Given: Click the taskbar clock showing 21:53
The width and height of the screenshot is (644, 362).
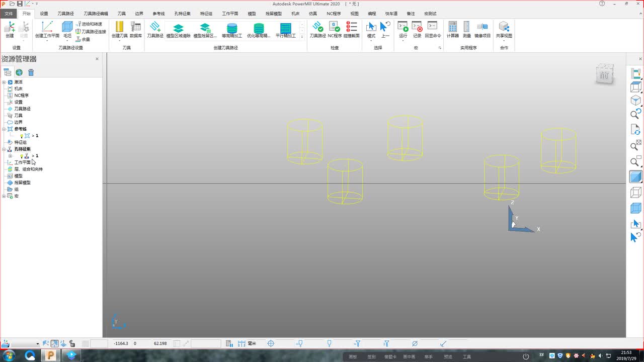Looking at the screenshot, I should (x=626, y=355).
